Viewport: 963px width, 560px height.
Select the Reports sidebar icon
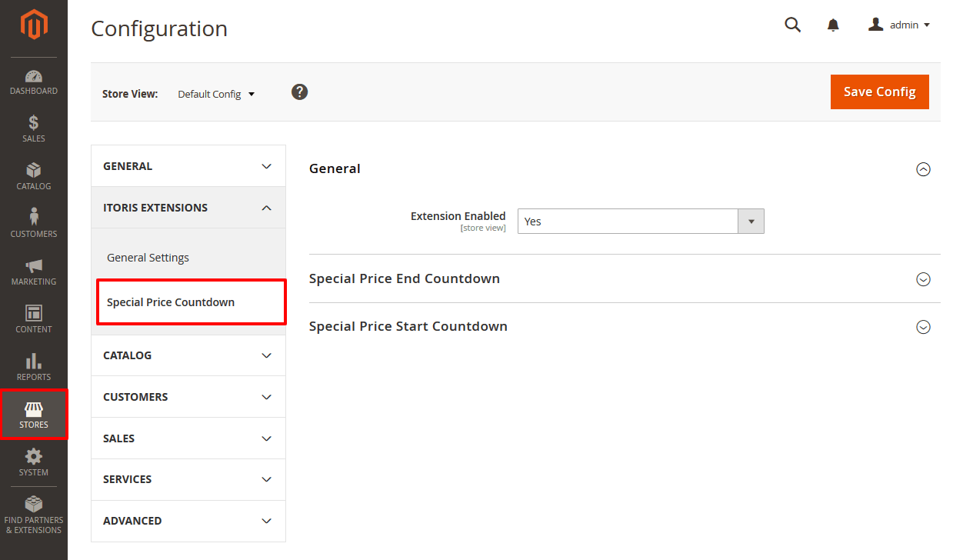[x=33, y=368]
